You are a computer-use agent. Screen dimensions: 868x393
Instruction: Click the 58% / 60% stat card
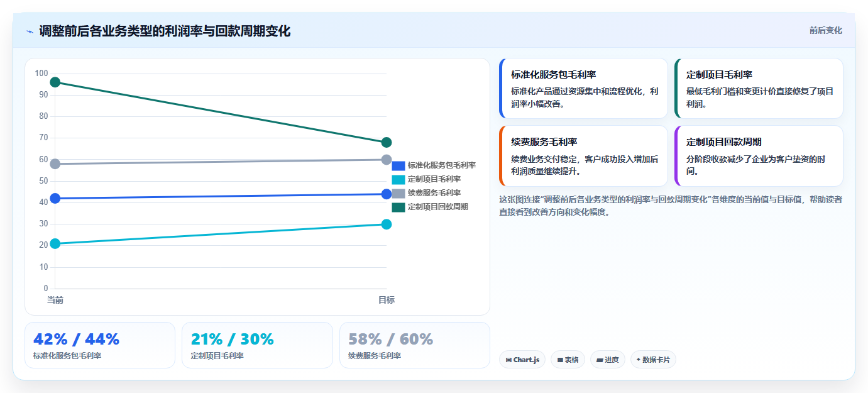(x=415, y=345)
